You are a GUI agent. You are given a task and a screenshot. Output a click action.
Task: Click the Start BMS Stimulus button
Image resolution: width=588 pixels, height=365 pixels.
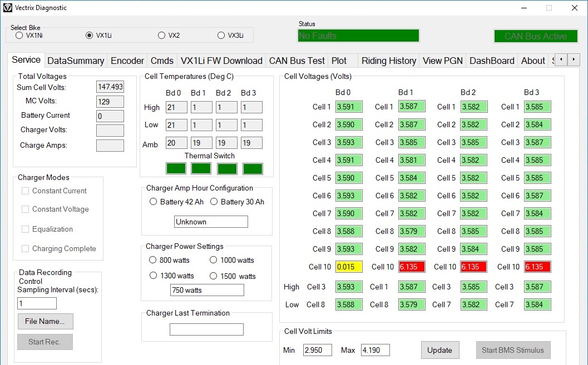point(513,350)
